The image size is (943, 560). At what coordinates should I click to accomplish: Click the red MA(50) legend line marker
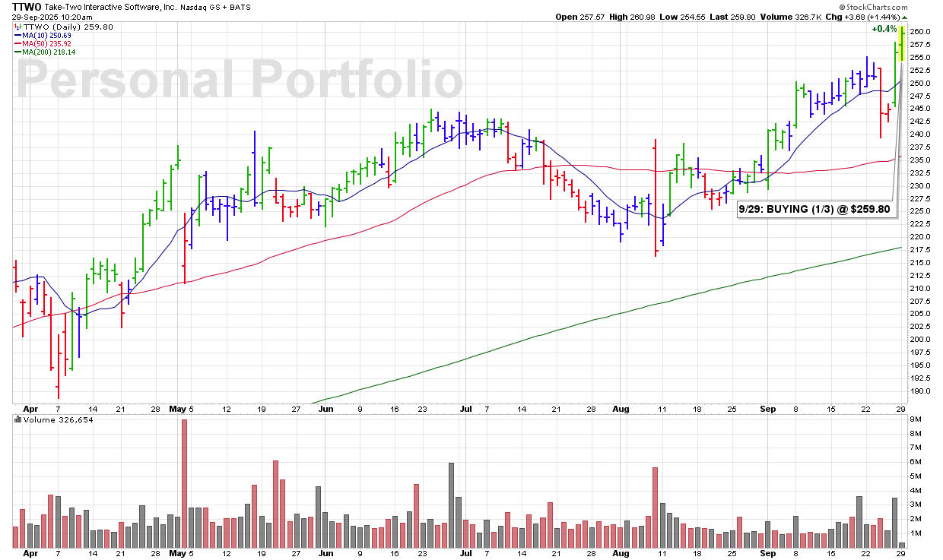pos(17,44)
